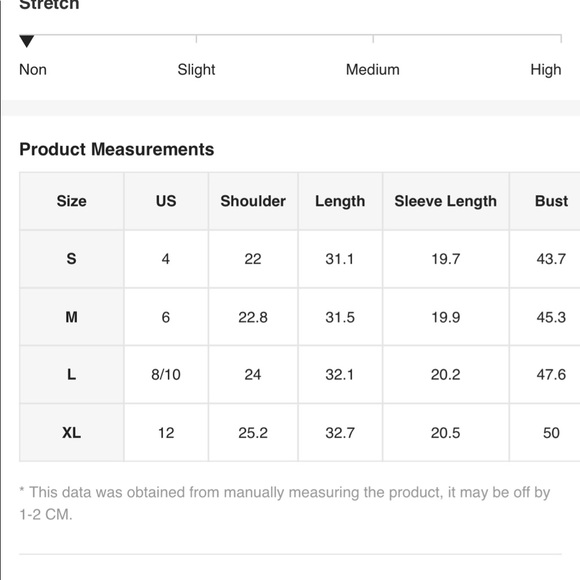
Task: Select the S size row label
Action: click(71, 259)
